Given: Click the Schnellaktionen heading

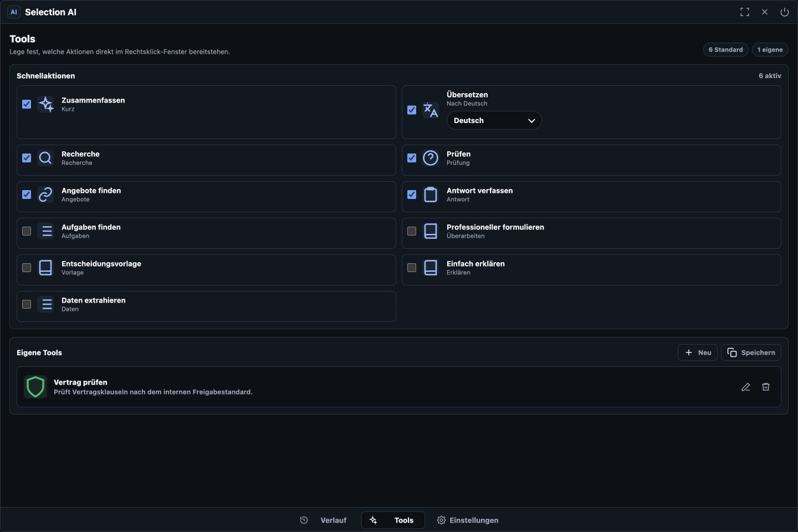Looking at the screenshot, I should (x=45, y=76).
